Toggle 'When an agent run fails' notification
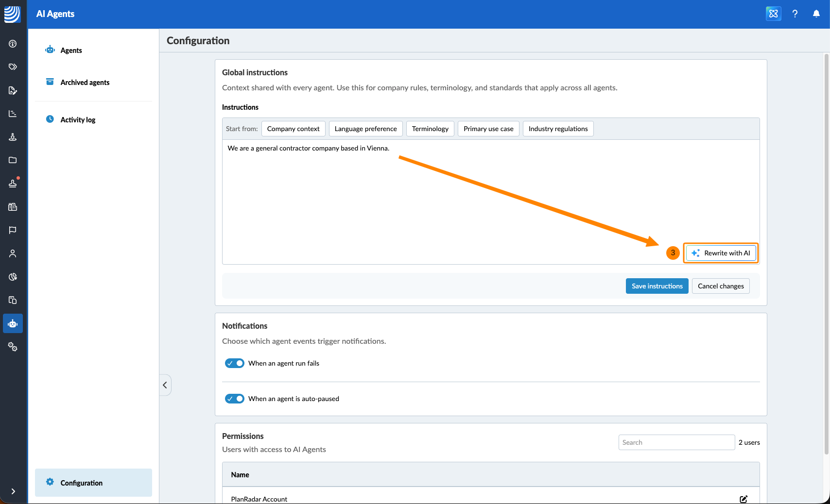Viewport: 830px width, 504px height. coord(235,363)
